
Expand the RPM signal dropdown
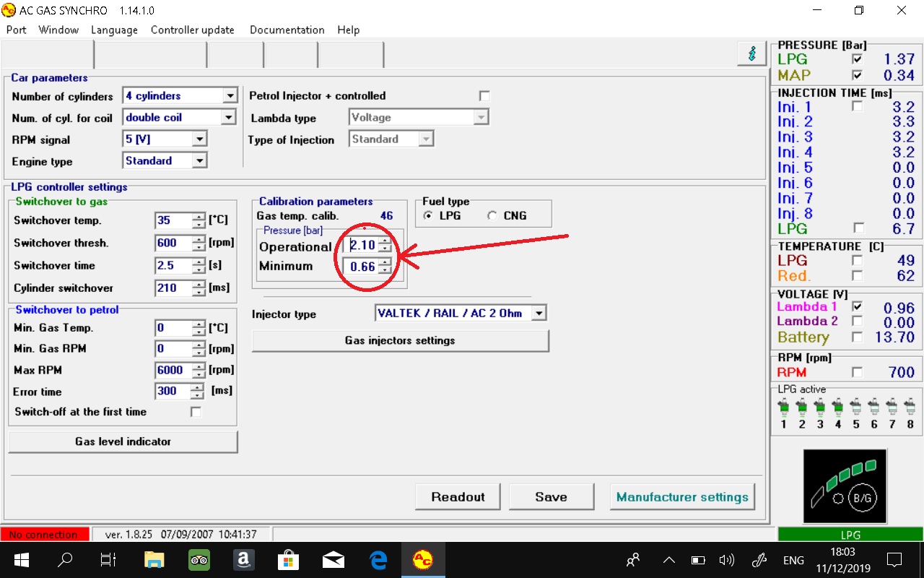[200, 139]
